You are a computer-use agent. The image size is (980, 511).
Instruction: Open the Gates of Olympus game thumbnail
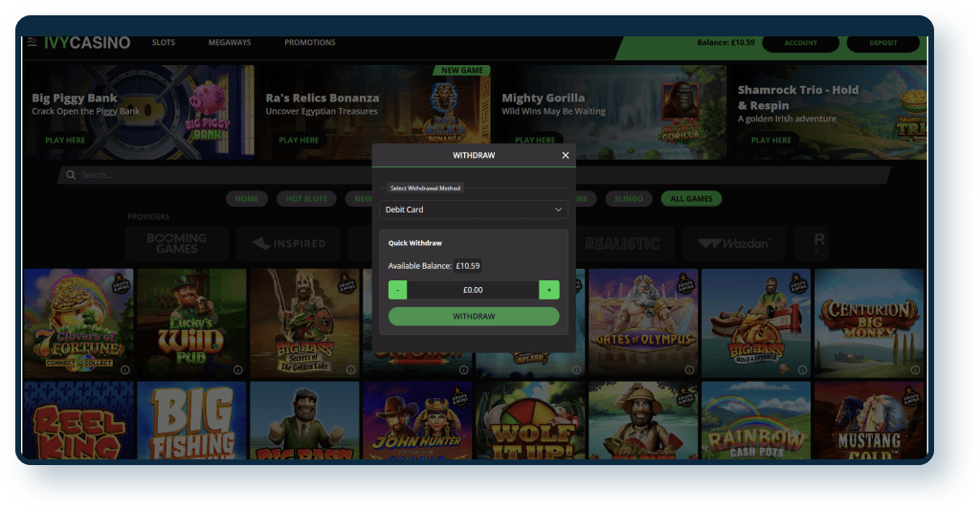(643, 322)
